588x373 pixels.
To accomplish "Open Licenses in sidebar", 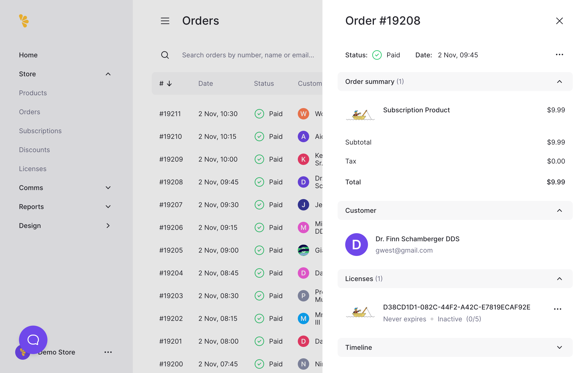I will 33,169.
